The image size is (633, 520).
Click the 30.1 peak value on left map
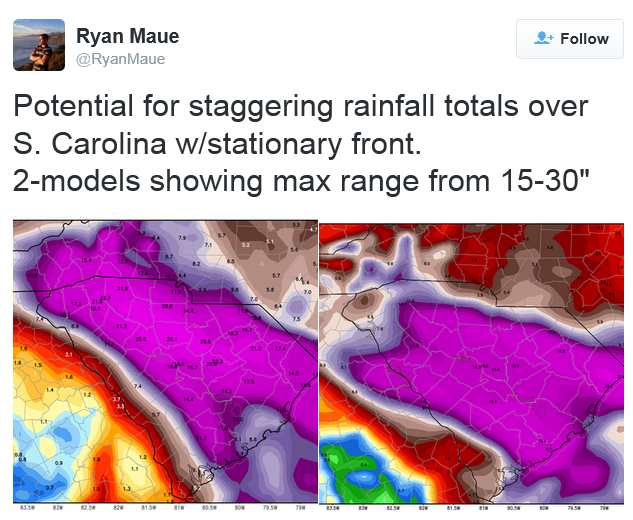coord(172,340)
